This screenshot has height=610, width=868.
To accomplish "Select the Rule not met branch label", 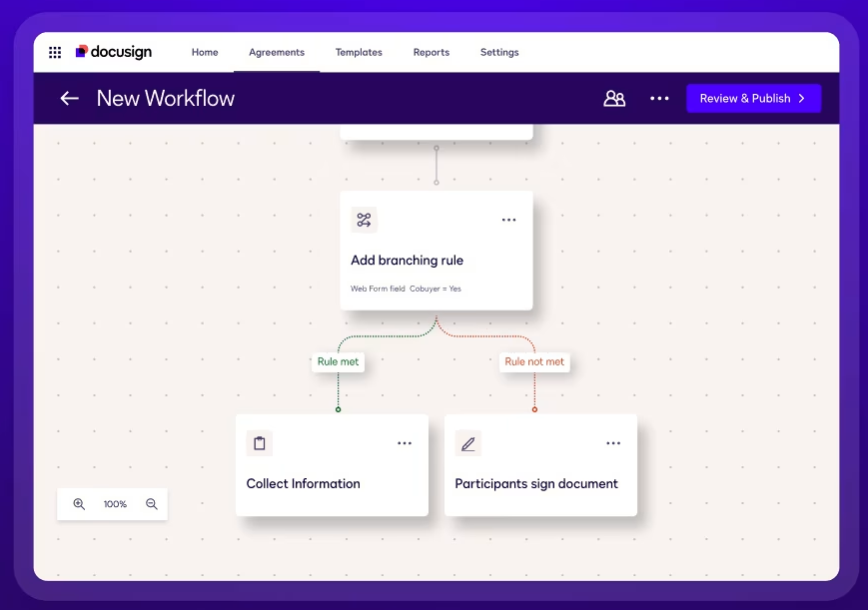I will pos(534,361).
